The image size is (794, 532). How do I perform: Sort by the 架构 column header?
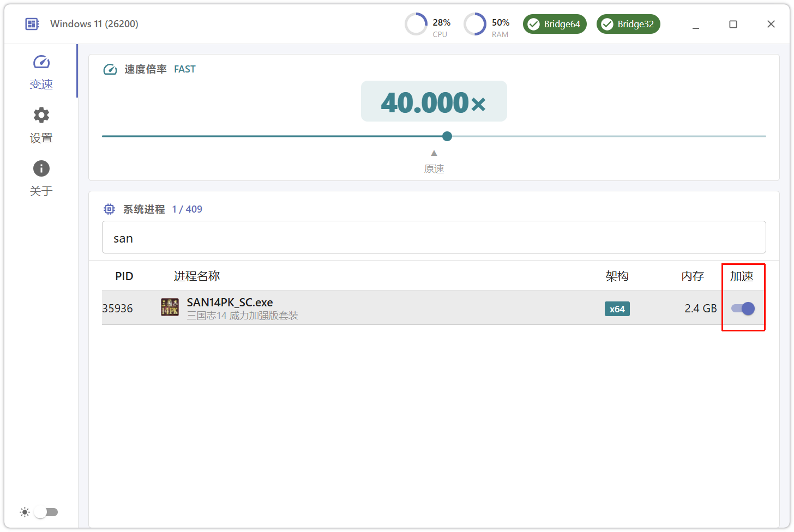point(617,276)
